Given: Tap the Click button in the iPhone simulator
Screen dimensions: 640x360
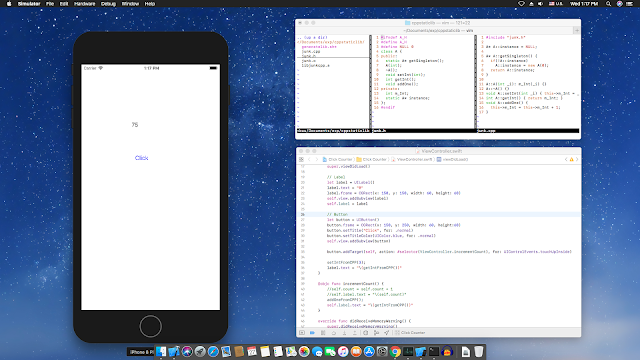Looking at the screenshot, I should [141, 158].
